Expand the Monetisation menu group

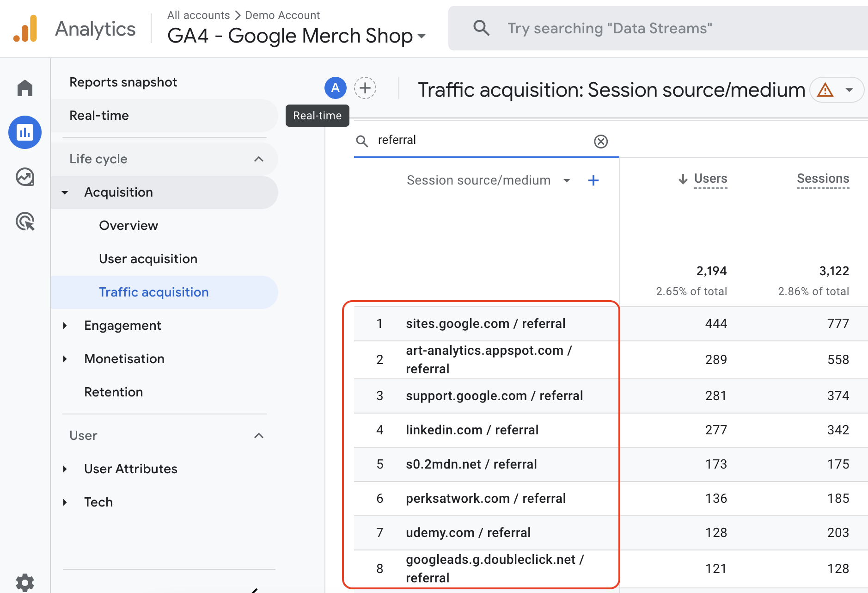[x=65, y=359]
